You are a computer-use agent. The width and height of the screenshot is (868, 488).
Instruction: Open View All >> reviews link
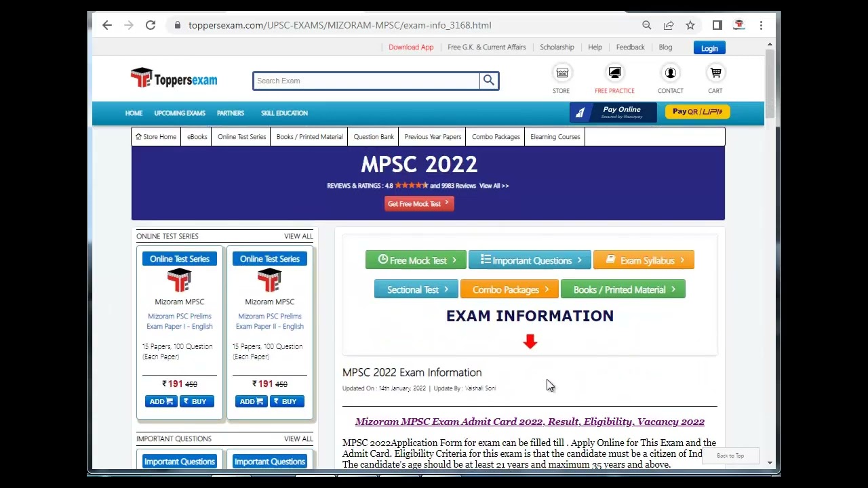tap(494, 186)
